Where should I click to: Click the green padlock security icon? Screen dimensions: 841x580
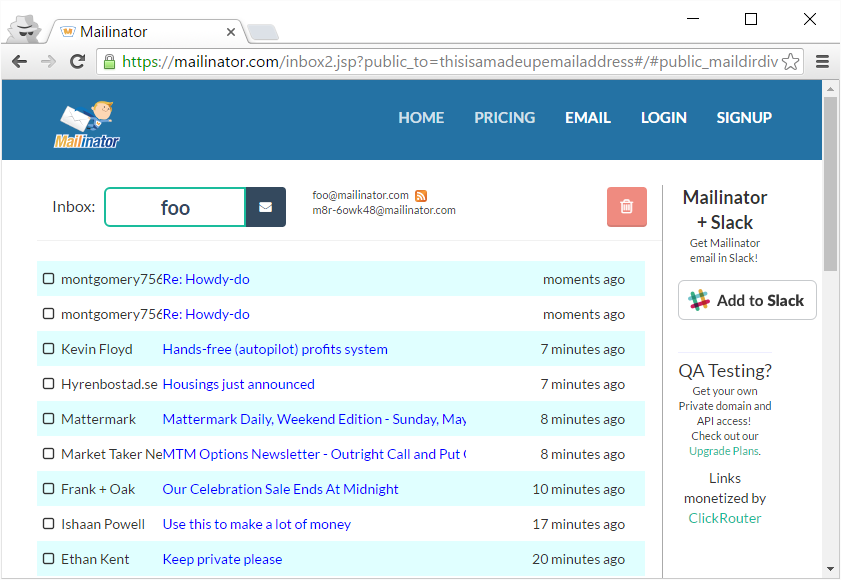pos(109,62)
